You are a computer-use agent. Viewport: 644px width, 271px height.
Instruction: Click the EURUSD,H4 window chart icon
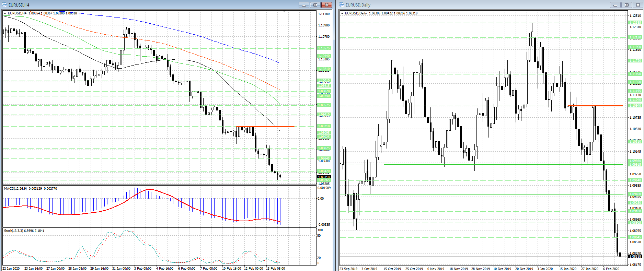tap(5, 5)
